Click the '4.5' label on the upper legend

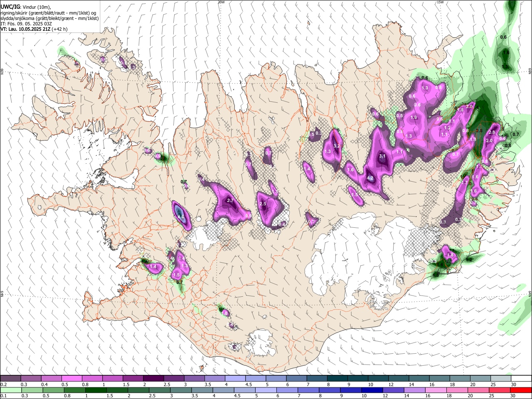click(249, 385)
